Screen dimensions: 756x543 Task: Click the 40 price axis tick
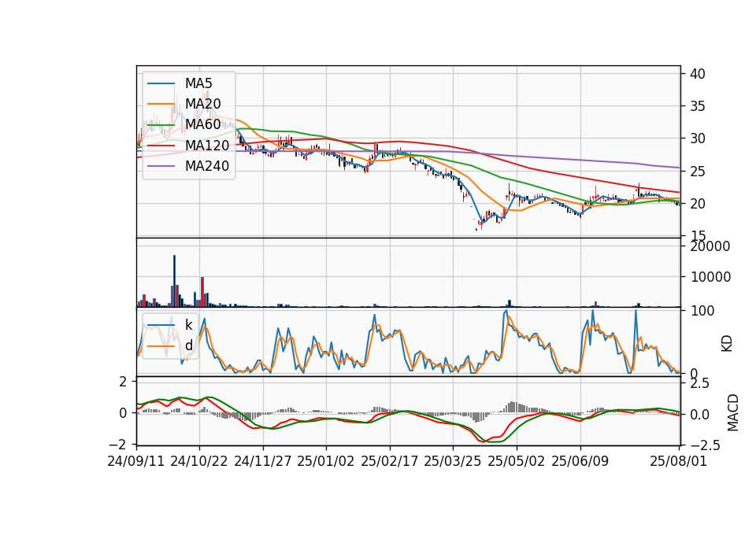coord(698,74)
